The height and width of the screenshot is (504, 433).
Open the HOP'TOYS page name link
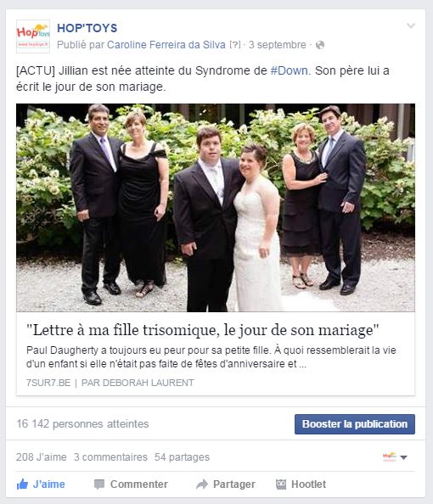87,28
